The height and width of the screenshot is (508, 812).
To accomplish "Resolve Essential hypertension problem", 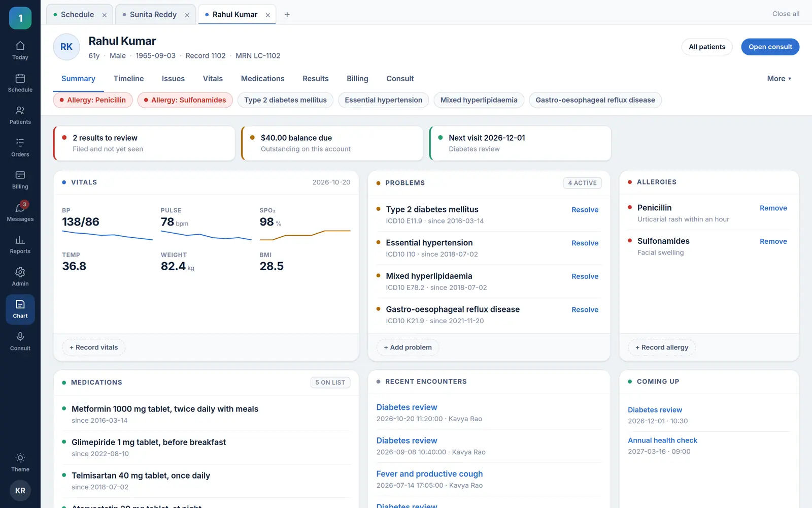I will tap(585, 243).
